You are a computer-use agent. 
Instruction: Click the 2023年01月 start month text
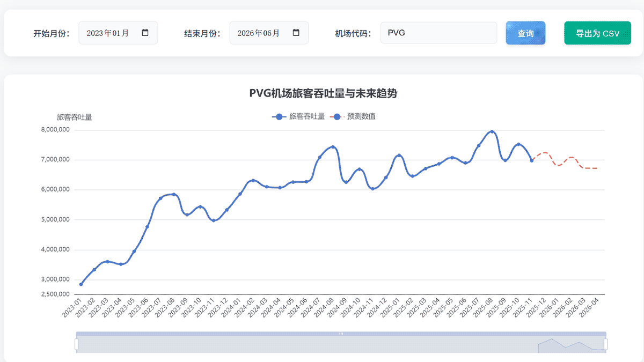(108, 33)
